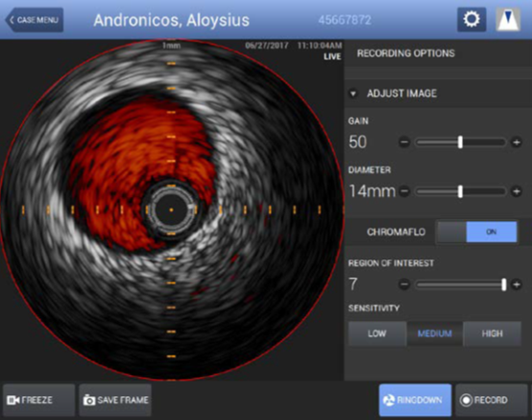
Task: Select Medium sensitivity option
Action: click(x=435, y=334)
